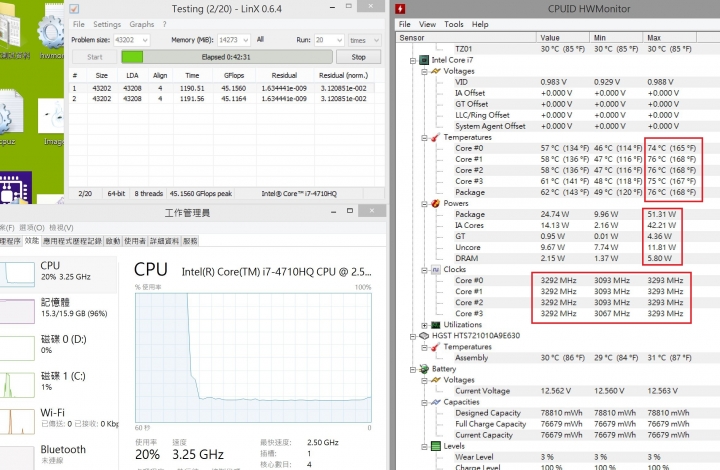Click the HWMonitor red lightning app icon

click(x=400, y=8)
